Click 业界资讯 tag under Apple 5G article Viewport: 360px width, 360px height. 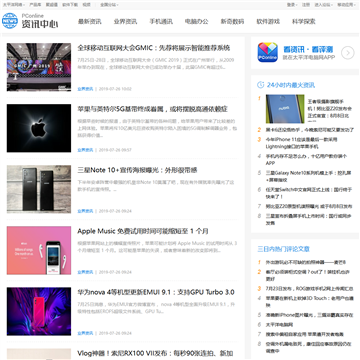pyautogui.click(x=85, y=150)
